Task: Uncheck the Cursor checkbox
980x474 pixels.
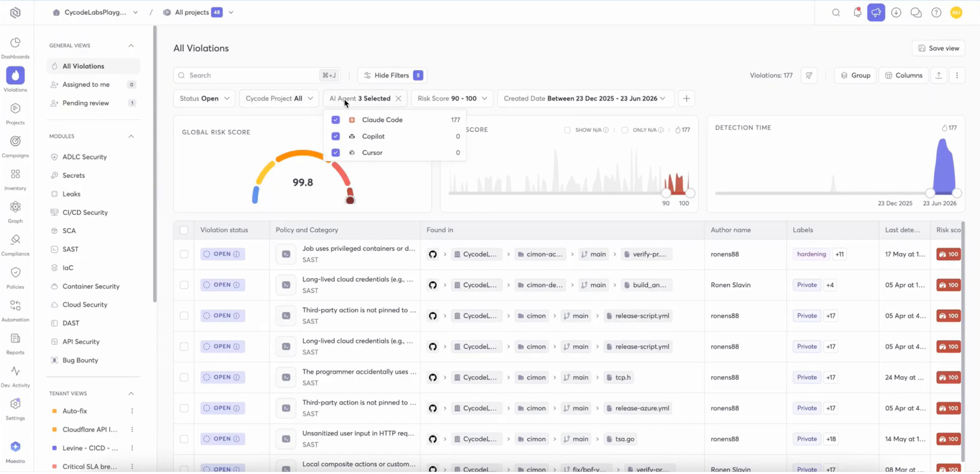Action: (335, 153)
